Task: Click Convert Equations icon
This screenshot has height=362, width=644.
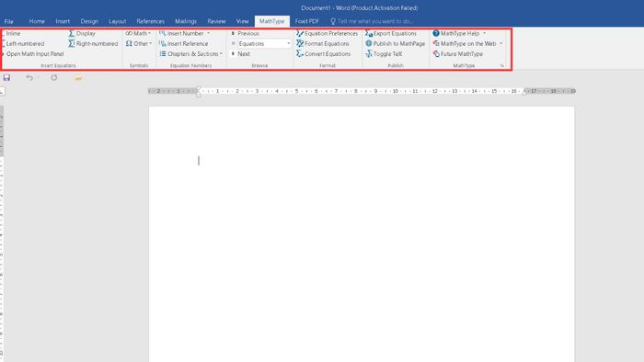Action: pyautogui.click(x=300, y=53)
